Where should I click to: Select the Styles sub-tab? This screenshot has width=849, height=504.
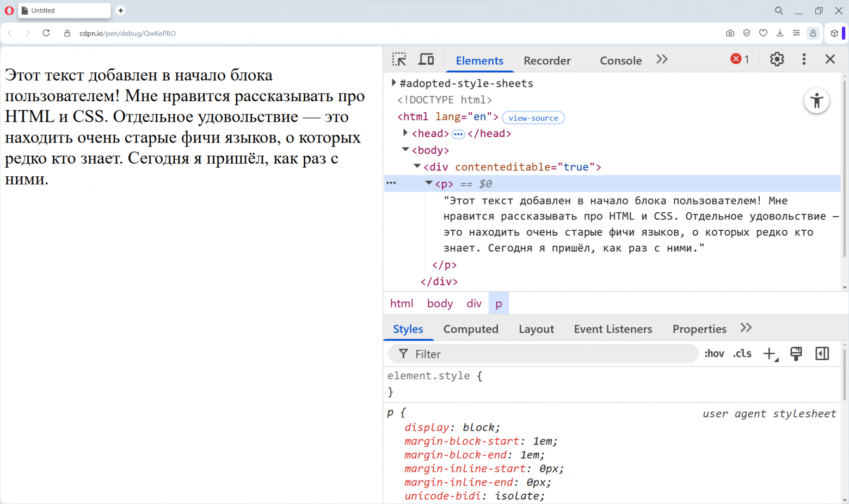point(408,329)
